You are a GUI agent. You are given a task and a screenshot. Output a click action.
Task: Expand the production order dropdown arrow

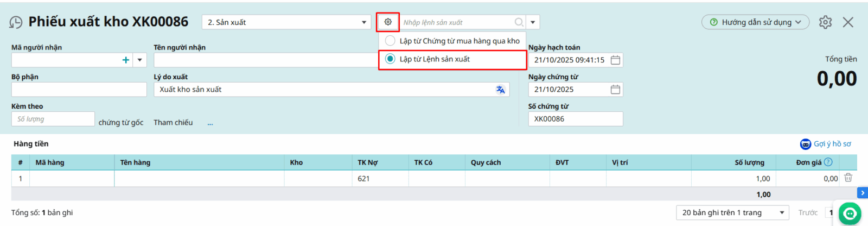pyautogui.click(x=533, y=22)
